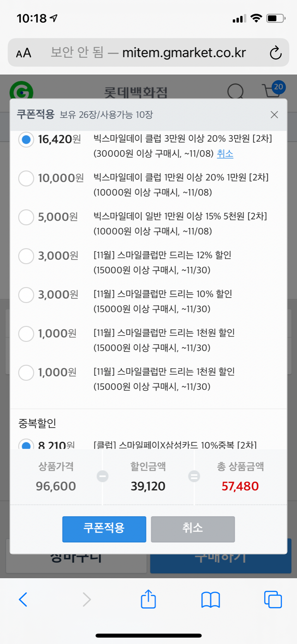Screen dimensions: 297x644
Task: Close the coupon popup with X
Action: point(274,114)
